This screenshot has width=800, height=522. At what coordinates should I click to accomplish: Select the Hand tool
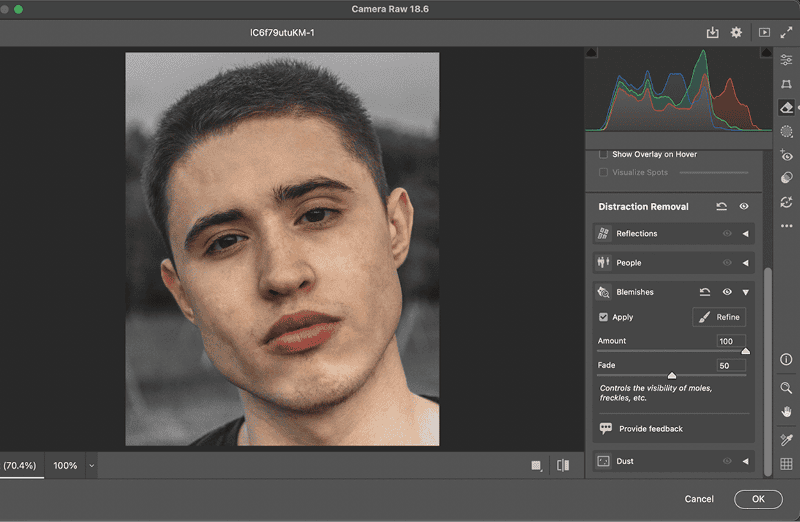786,412
